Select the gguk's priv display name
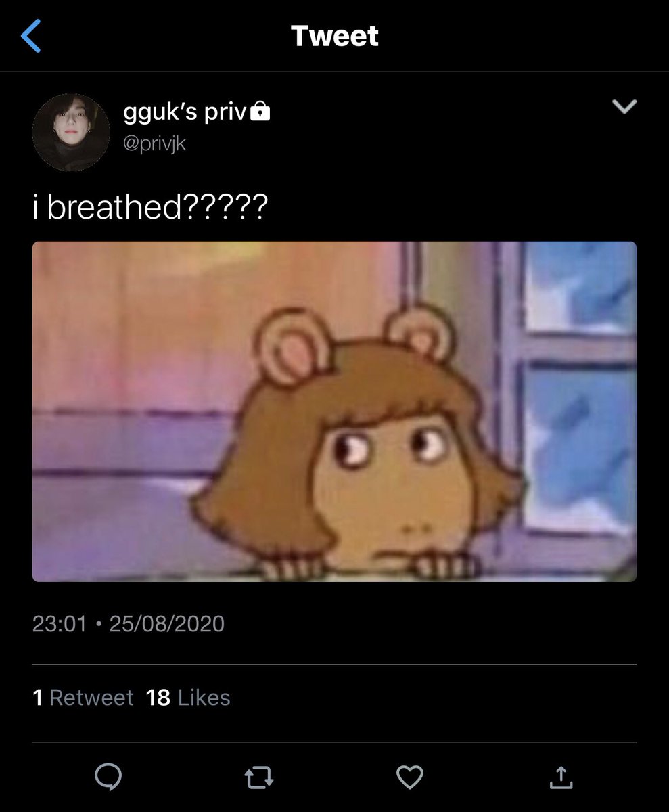The width and height of the screenshot is (669, 812). point(185,112)
